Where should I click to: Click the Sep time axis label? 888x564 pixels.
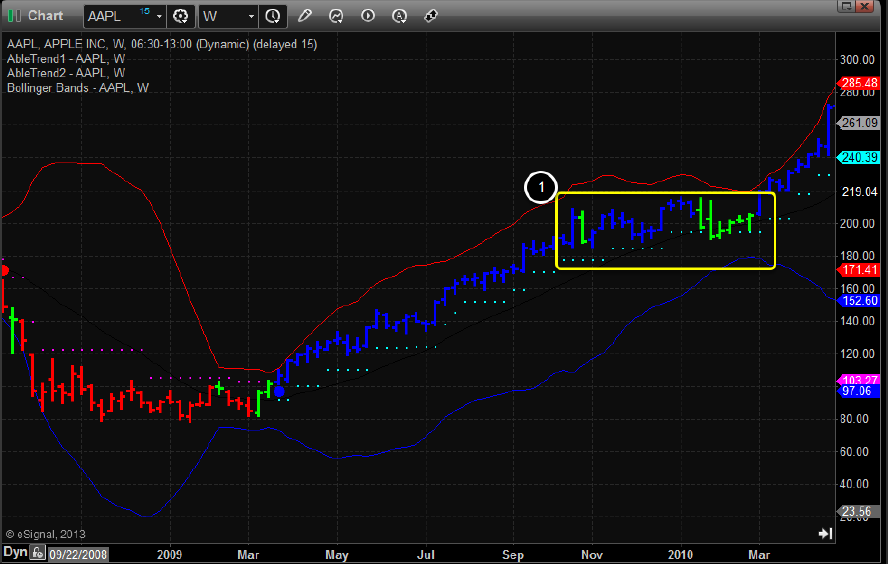(513, 554)
